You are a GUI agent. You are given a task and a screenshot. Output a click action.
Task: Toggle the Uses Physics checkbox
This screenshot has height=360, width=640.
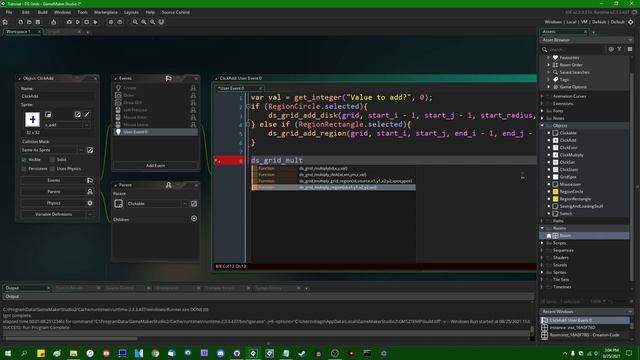pos(52,169)
